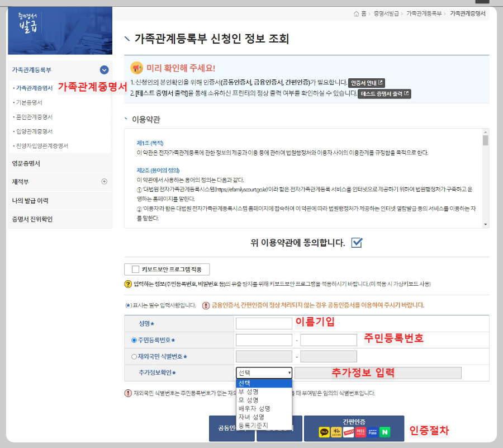Click terms scrollbar up arrow

(x=485, y=132)
